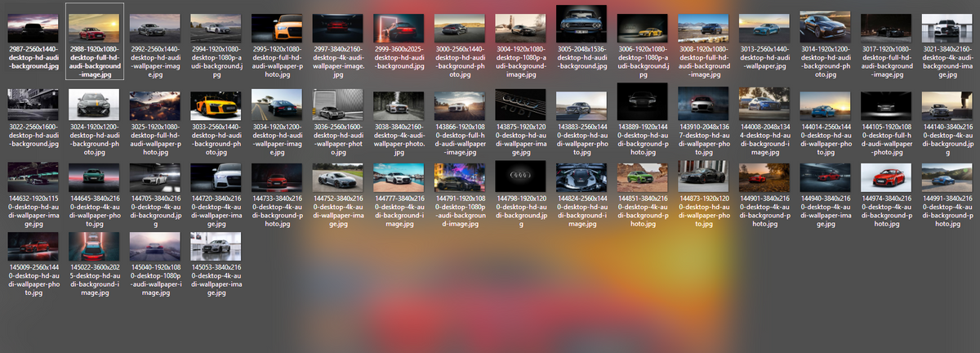Click file name starting '3006-1920x1080-desktop-1080p'
Image resolution: width=980 pixels, height=353 pixels.
pyautogui.click(x=644, y=61)
